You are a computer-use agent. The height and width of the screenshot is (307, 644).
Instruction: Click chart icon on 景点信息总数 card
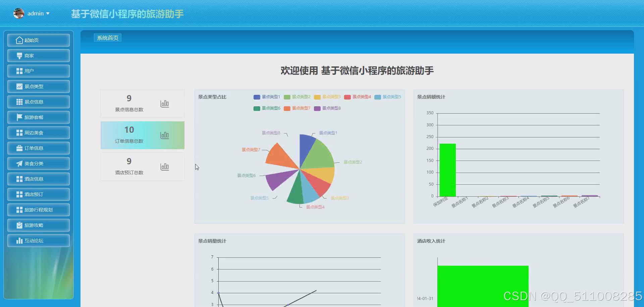[165, 104]
